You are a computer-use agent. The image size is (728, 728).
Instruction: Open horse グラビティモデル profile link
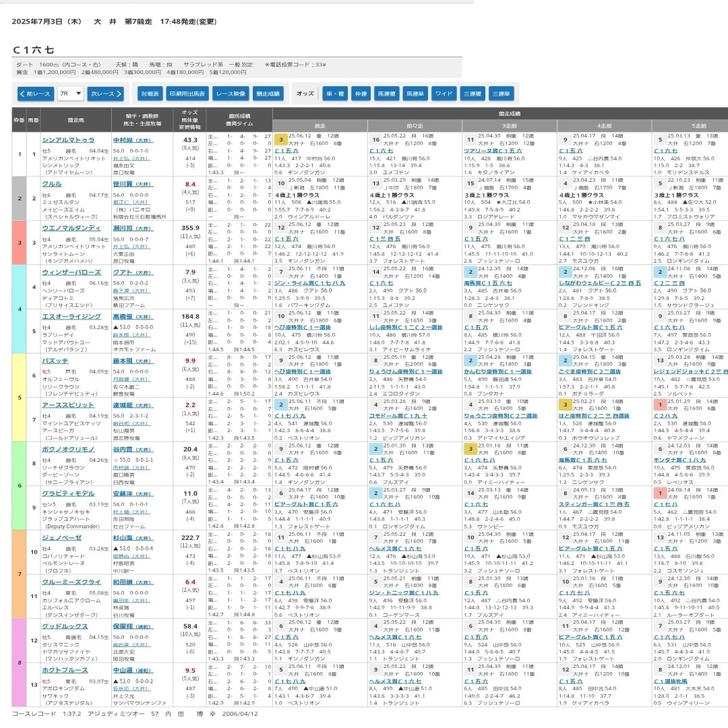[x=68, y=493]
